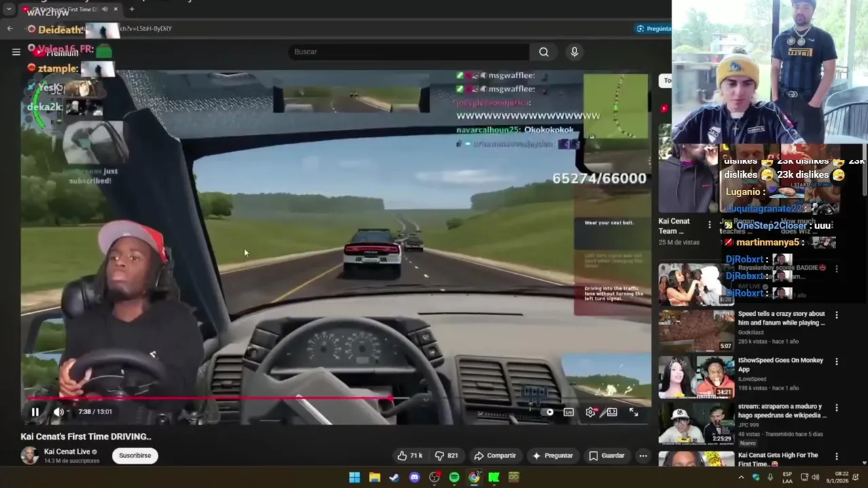Show hidden system tray icons chevron
Image resolution: width=868 pixels, height=488 pixels.
(741, 477)
